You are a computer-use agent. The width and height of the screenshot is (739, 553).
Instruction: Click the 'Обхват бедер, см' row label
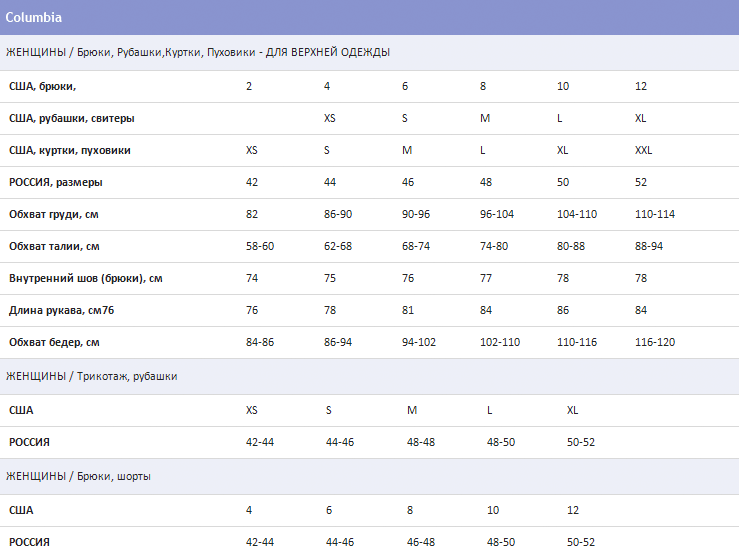tap(54, 343)
